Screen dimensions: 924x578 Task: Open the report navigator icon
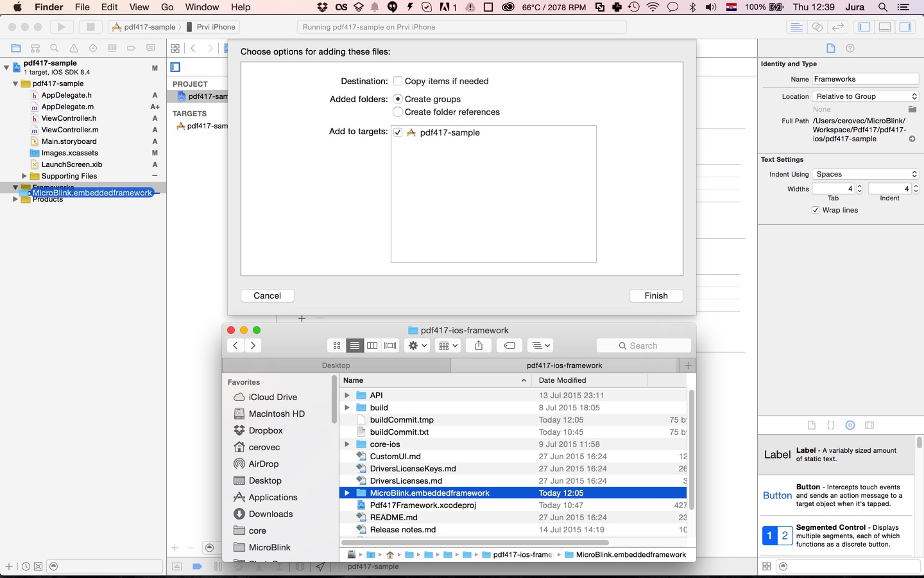(x=151, y=48)
